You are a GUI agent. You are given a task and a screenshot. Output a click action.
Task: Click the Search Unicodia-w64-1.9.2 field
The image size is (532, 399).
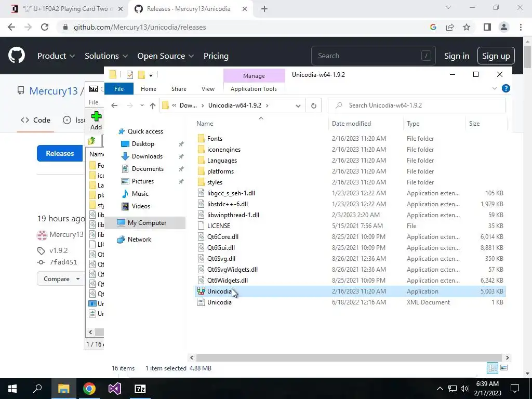417,105
